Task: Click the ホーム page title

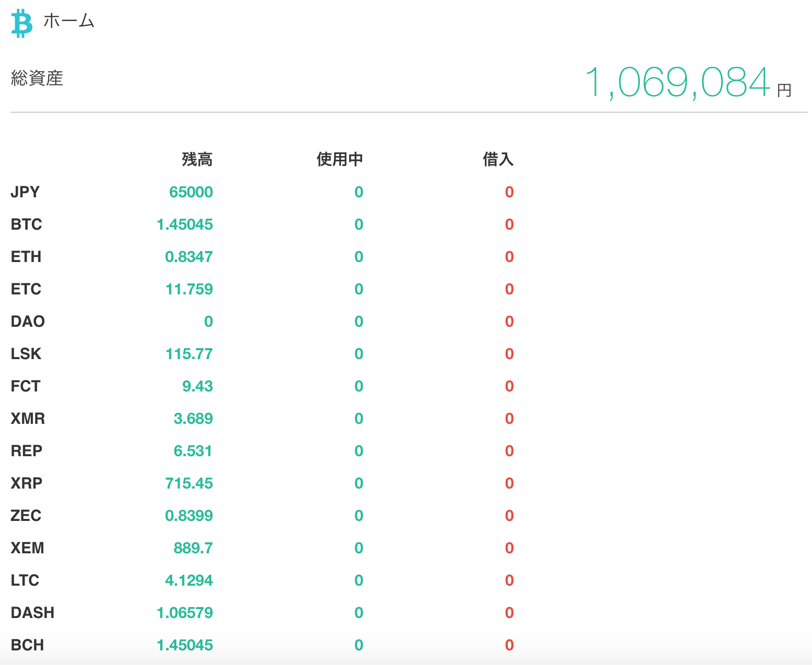Action: (x=68, y=21)
